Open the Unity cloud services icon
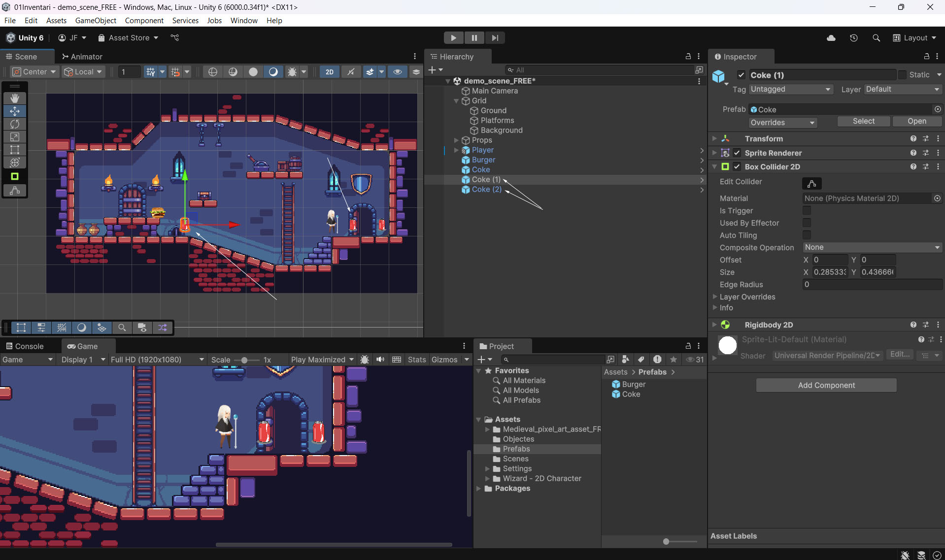This screenshot has height=560, width=945. pos(831,38)
